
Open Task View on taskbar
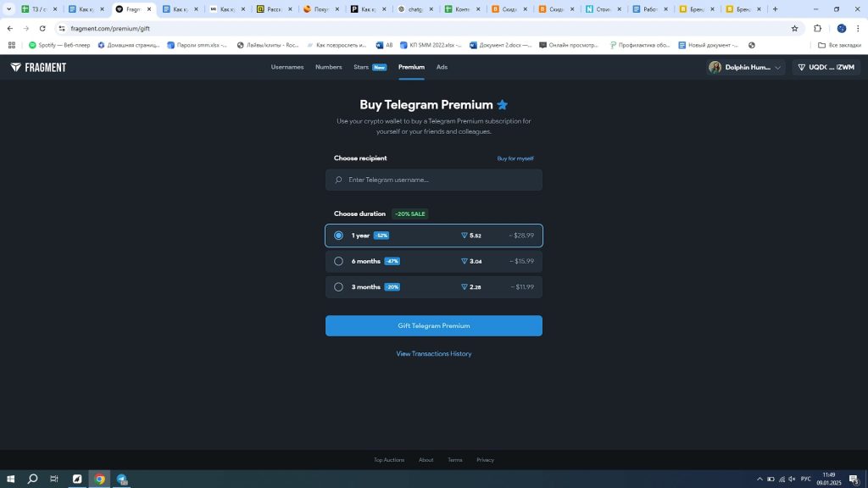click(x=54, y=480)
